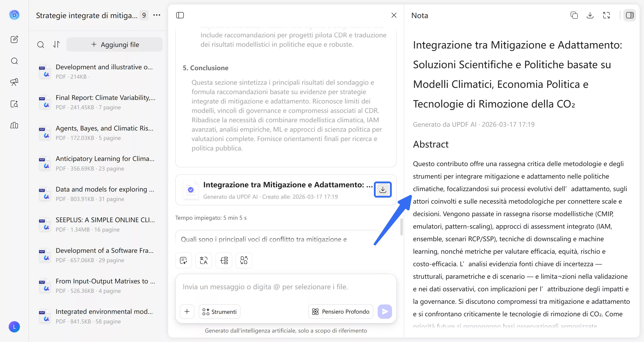Open the library icon in the left sidebar
644x342 pixels.
[14, 125]
